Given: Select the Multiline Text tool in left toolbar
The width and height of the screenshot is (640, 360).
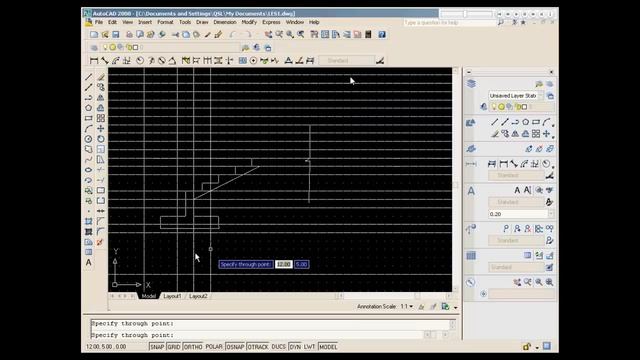Looking at the screenshot, I should pos(89,262).
